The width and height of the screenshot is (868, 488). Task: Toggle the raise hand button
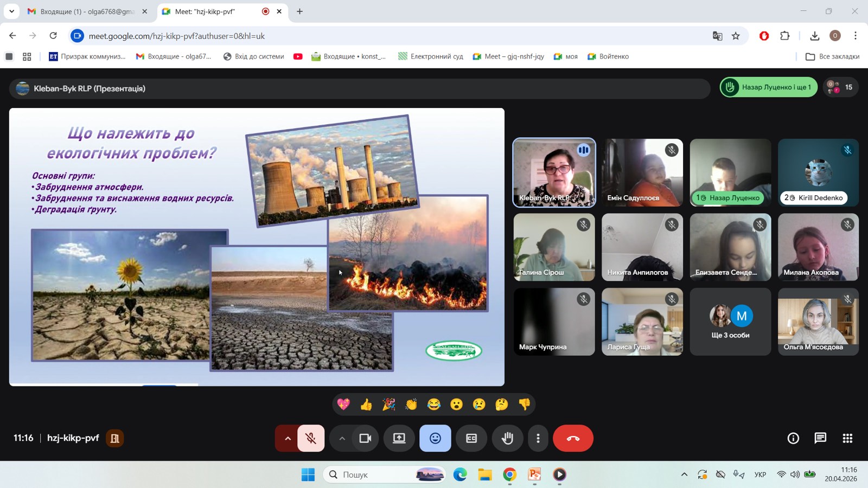click(x=508, y=438)
